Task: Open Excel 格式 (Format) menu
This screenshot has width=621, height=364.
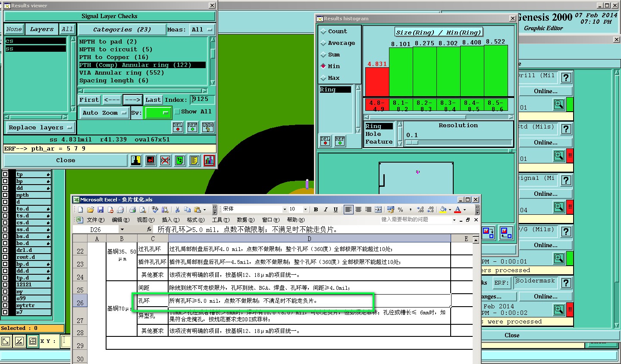Action: click(196, 220)
